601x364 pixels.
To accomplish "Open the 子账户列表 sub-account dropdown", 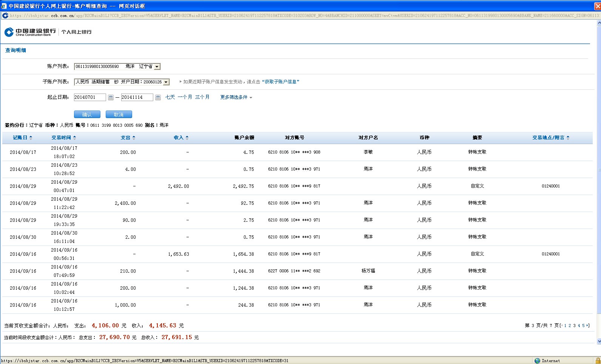I will click(x=166, y=82).
